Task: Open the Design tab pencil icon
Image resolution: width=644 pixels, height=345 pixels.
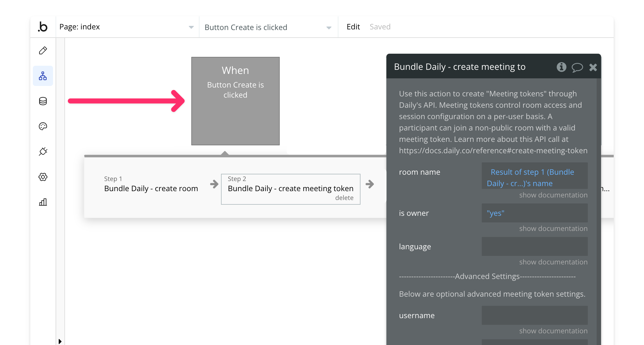Action: click(43, 51)
